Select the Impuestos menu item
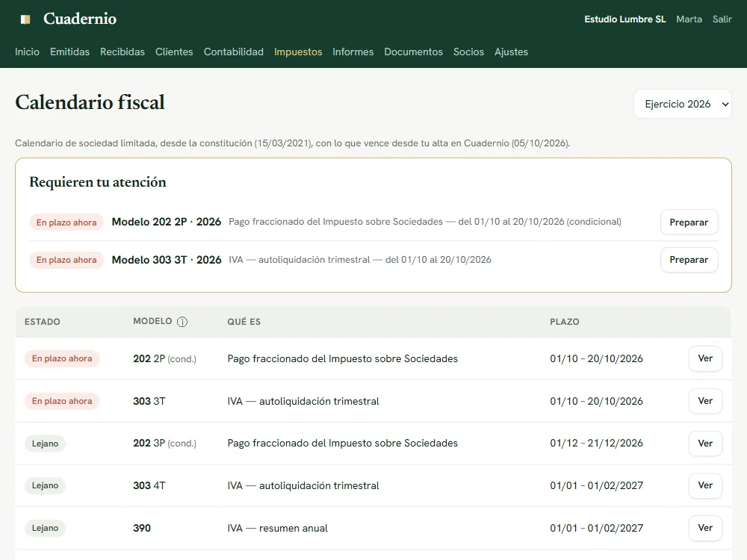This screenshot has height=560, width=747. click(x=298, y=52)
